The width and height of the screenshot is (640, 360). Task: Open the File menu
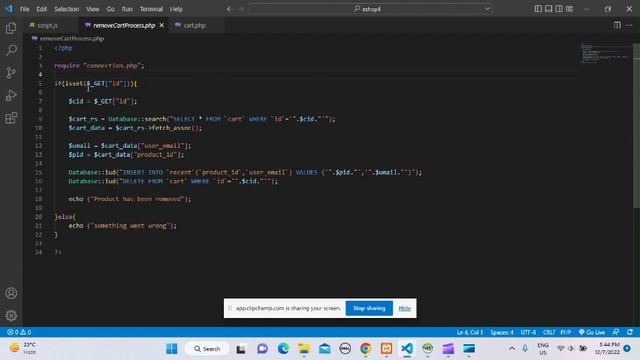click(x=24, y=9)
